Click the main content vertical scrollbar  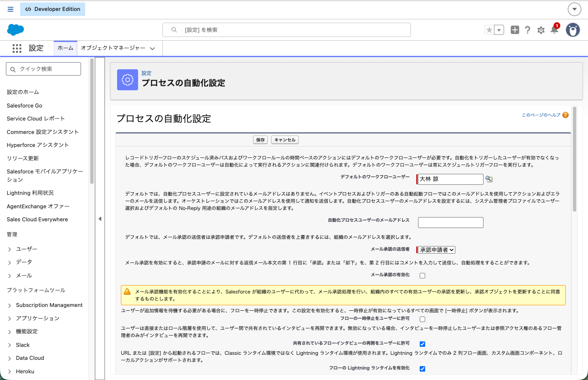(x=575, y=160)
